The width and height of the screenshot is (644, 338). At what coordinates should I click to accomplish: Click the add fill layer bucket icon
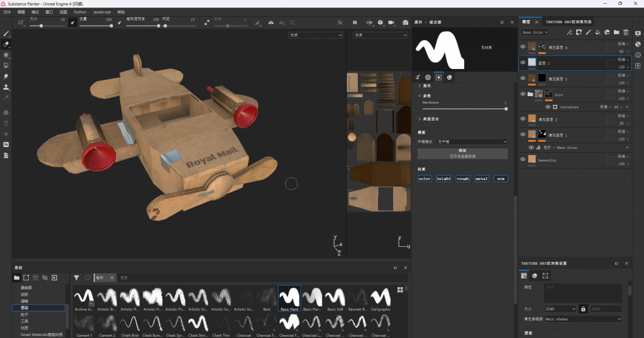coord(597,32)
